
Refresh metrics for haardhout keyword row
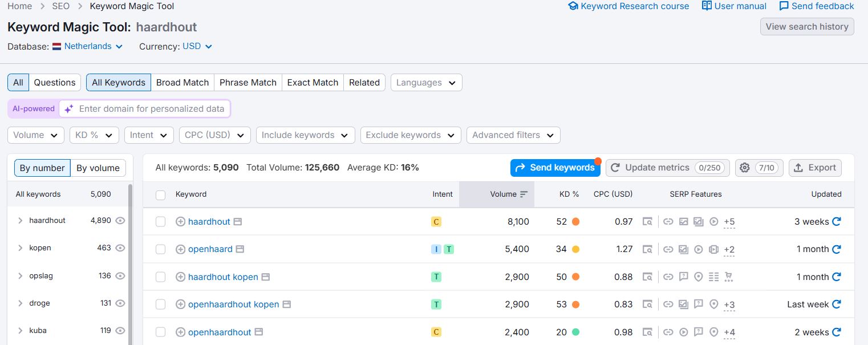pyautogui.click(x=836, y=221)
